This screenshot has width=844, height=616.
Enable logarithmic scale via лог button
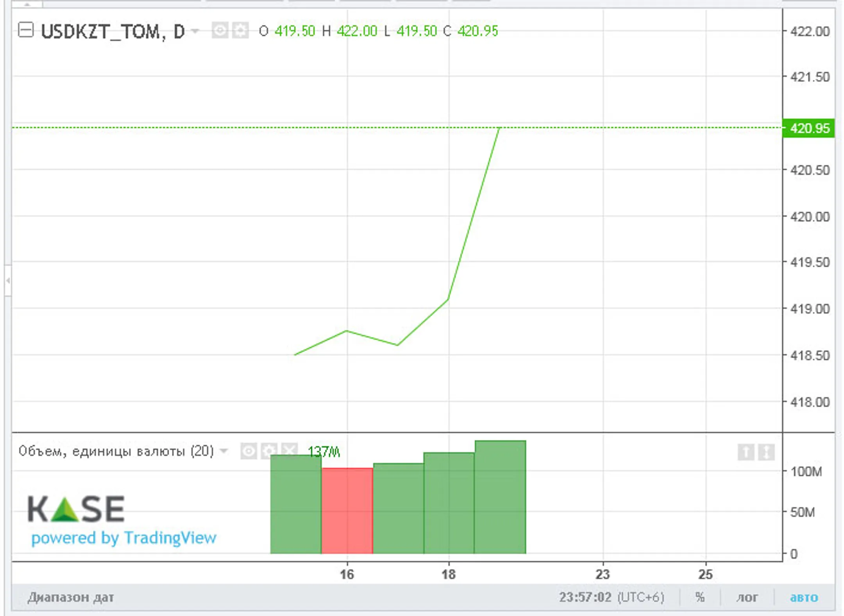747,597
